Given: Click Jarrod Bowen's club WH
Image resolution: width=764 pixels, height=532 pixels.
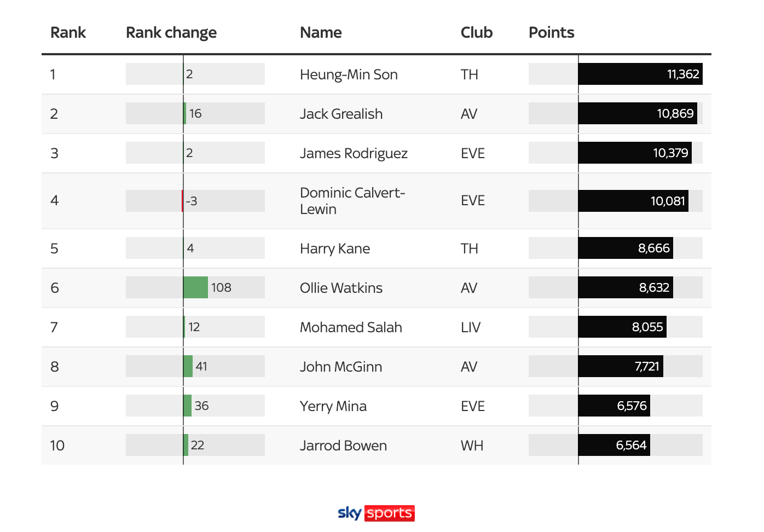Looking at the screenshot, I should [x=472, y=446].
